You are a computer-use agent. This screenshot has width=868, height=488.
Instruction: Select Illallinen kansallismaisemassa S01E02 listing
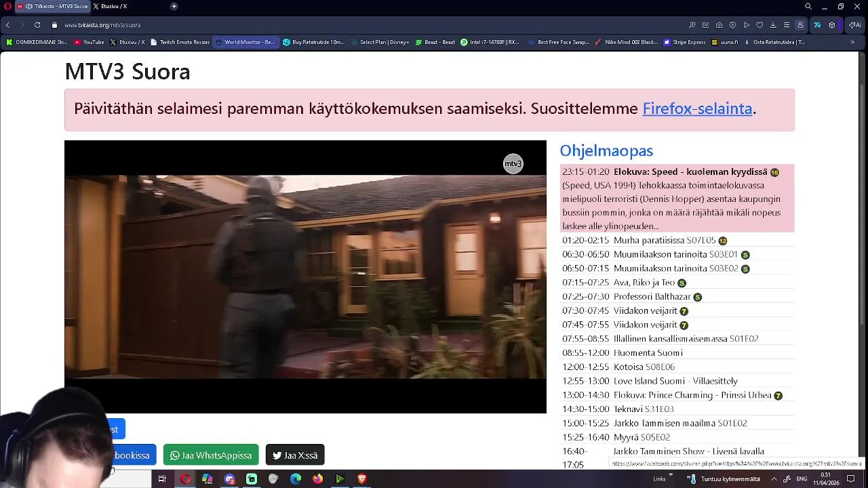pyautogui.click(x=677, y=339)
